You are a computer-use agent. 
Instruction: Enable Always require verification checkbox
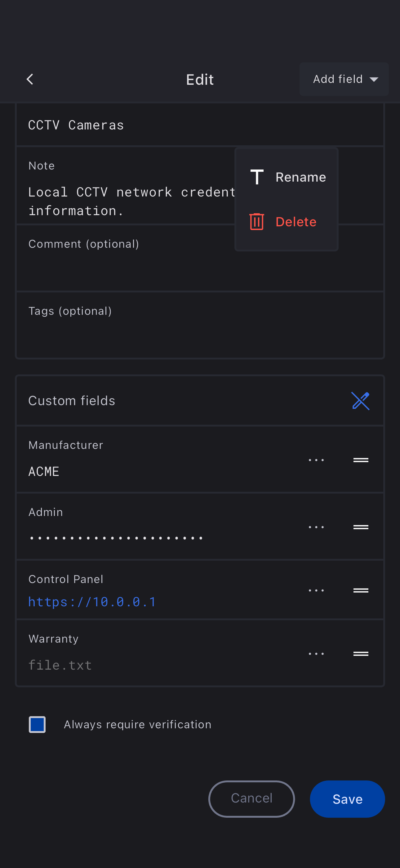coord(38,725)
